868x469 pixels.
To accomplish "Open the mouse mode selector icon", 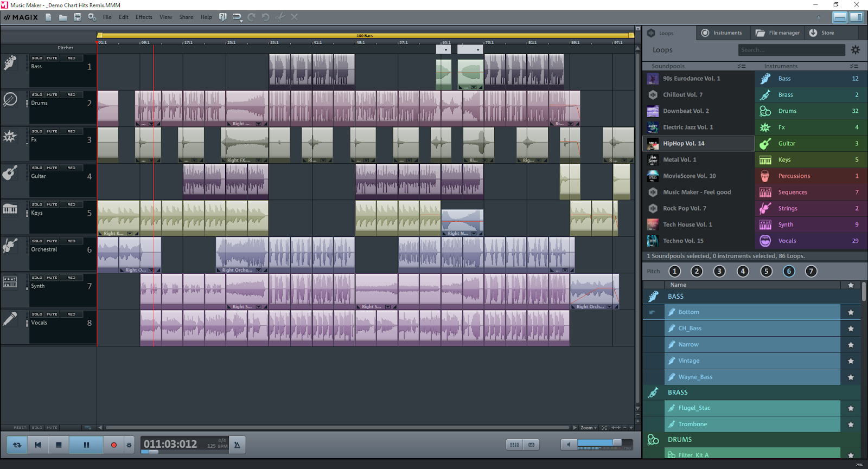I will click(x=237, y=17).
